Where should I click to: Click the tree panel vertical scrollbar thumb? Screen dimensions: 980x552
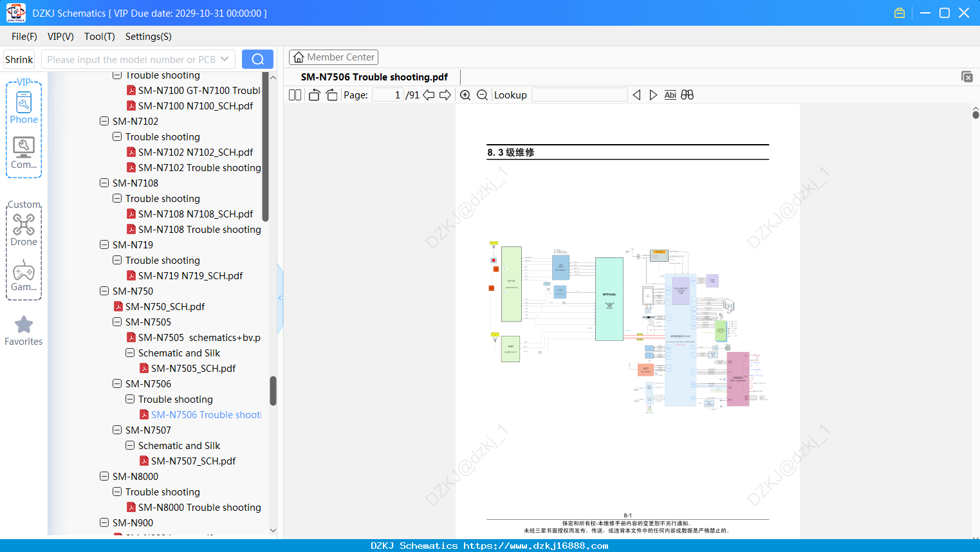click(273, 391)
